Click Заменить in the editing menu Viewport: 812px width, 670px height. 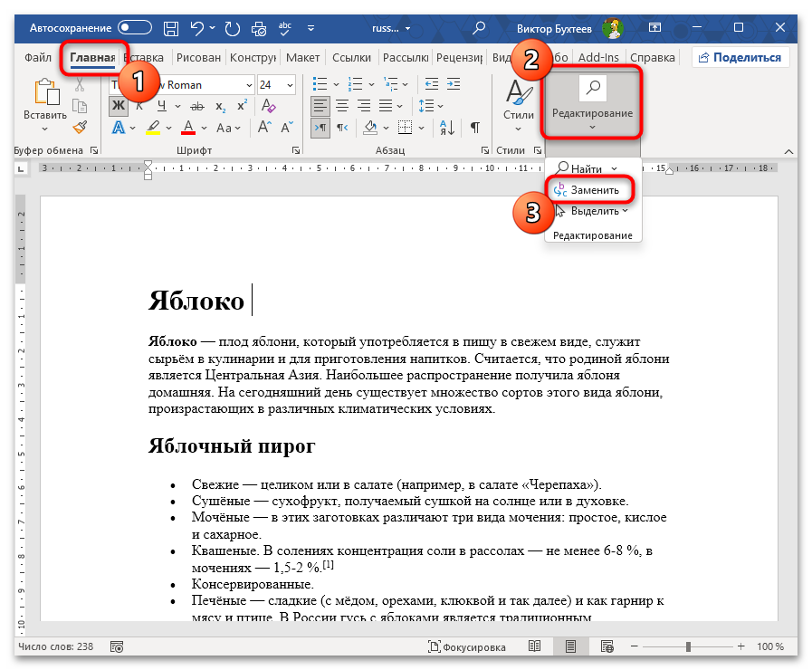[593, 190]
